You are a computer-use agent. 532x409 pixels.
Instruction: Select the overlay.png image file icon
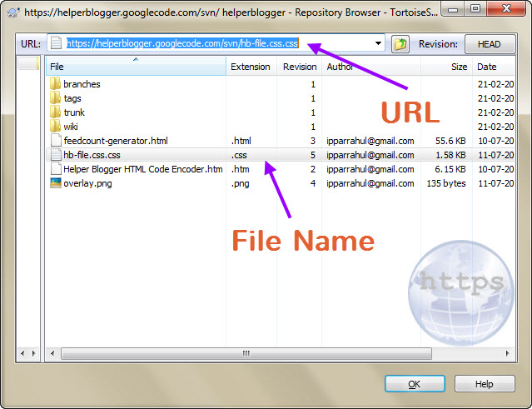pos(56,183)
